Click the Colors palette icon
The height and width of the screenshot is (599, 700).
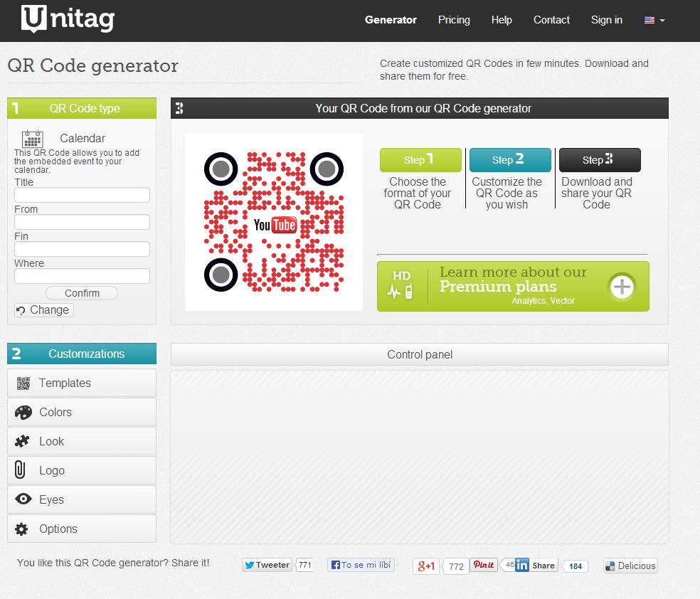(23, 413)
